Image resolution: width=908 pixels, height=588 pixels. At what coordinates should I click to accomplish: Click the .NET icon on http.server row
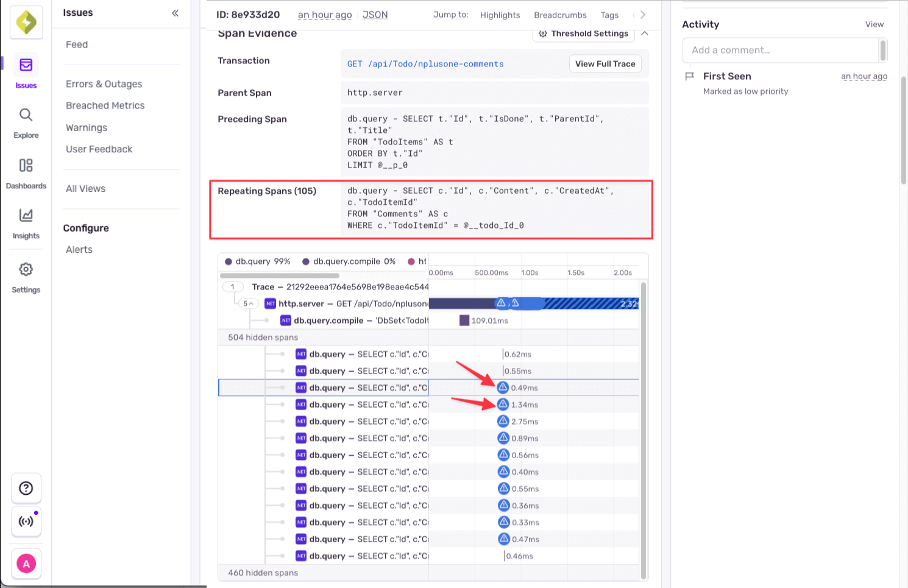coord(270,303)
